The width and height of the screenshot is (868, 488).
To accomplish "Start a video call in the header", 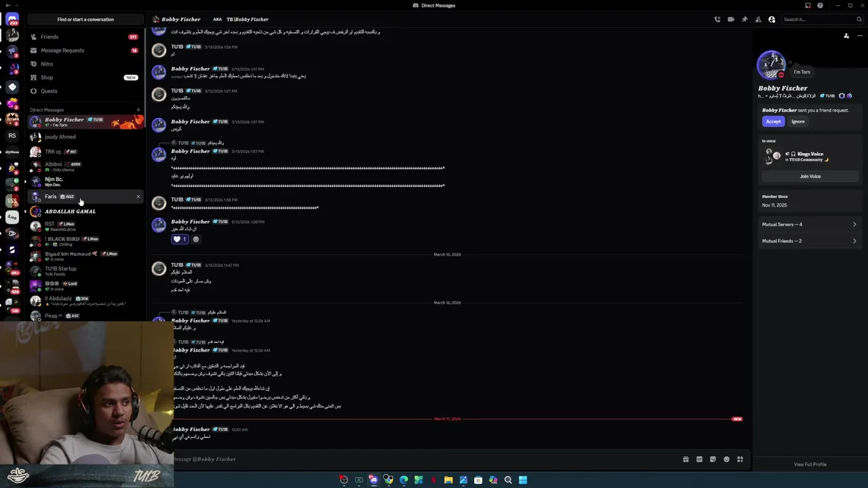I will pos(731,19).
